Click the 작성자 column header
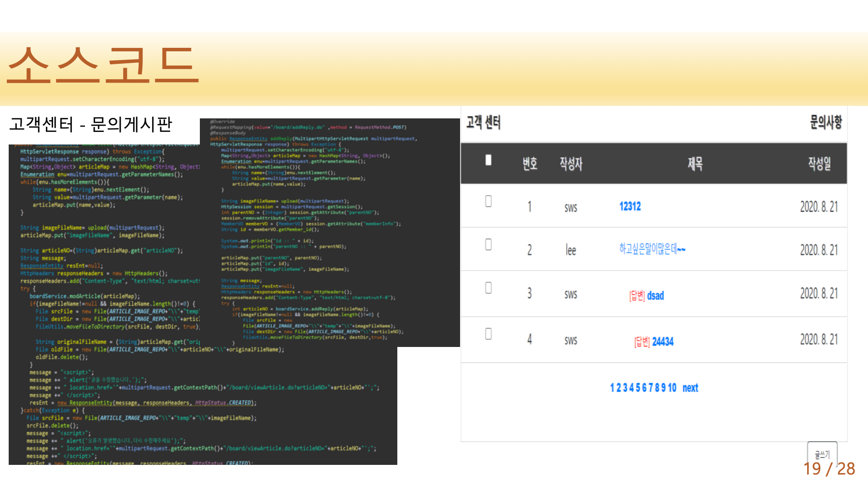Image resolution: width=868 pixels, height=490 pixels. (x=570, y=163)
